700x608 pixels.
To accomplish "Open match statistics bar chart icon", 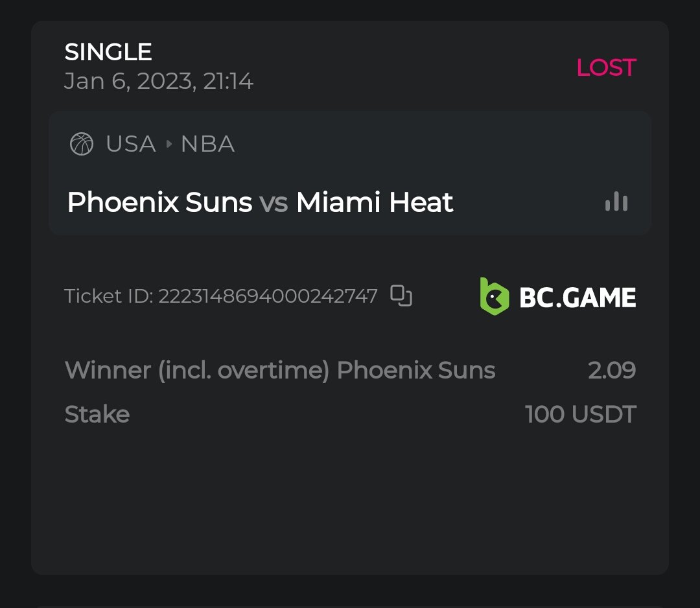I will point(616,202).
